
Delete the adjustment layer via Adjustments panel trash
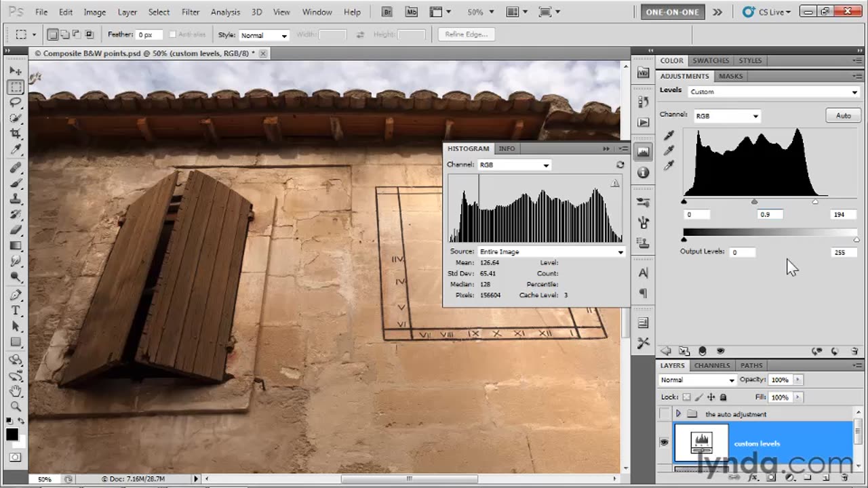pyautogui.click(x=854, y=351)
